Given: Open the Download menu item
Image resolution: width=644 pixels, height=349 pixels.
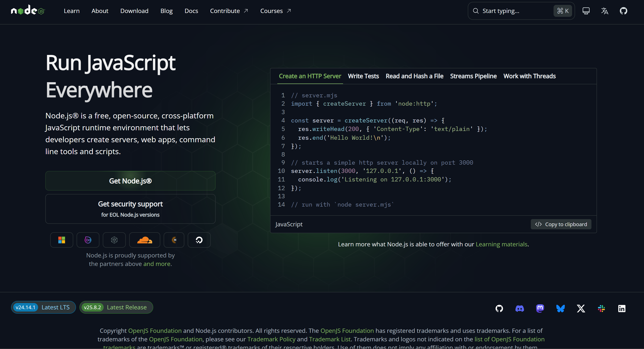Looking at the screenshot, I should click(x=134, y=11).
